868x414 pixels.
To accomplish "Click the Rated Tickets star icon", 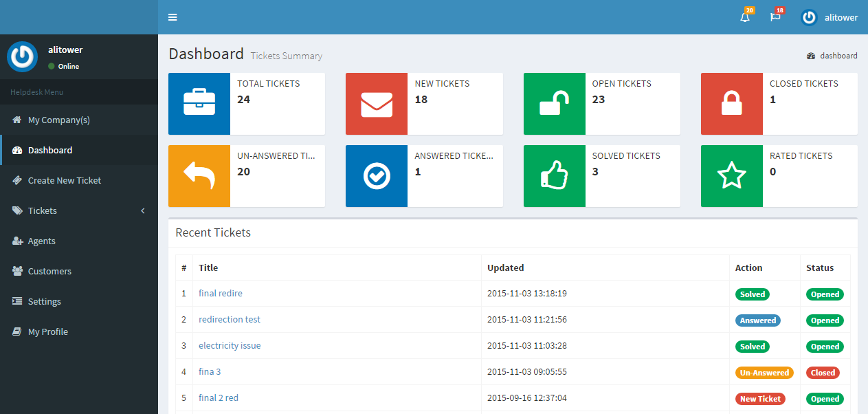I will (x=731, y=176).
